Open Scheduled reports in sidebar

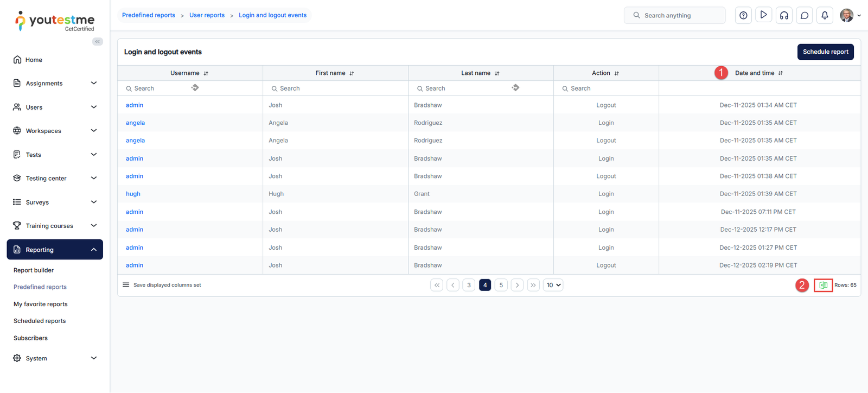40,321
